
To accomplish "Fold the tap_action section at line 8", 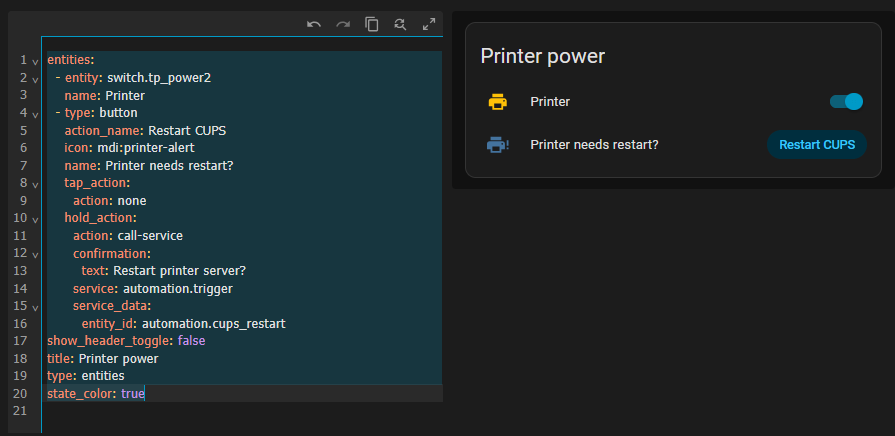I will pos(35,184).
